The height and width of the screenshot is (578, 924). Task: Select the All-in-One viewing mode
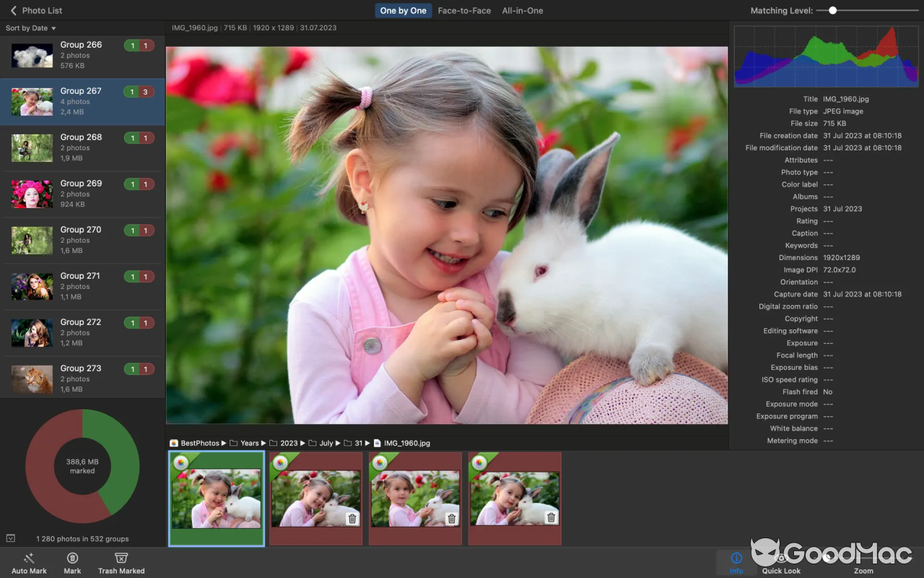(523, 10)
